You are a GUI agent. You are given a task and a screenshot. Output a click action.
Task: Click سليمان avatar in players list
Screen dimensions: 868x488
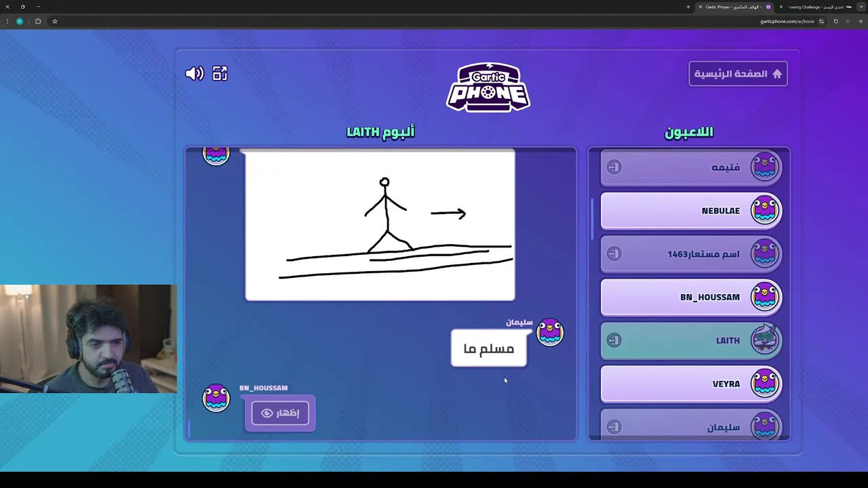(x=765, y=426)
